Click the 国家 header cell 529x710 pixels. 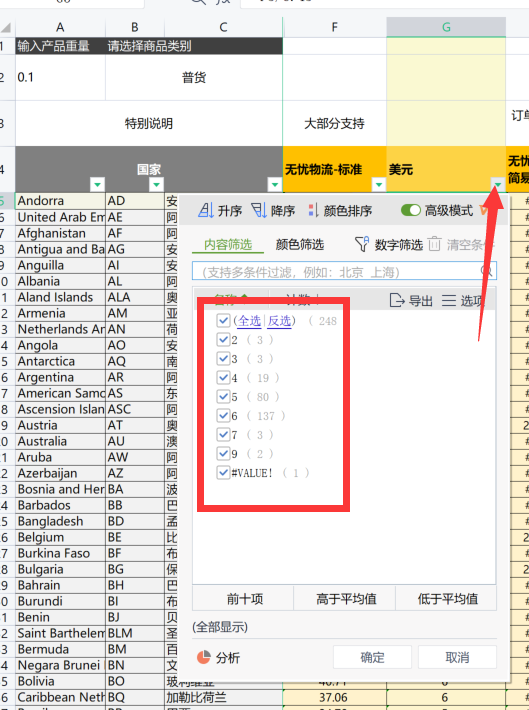coord(149,169)
